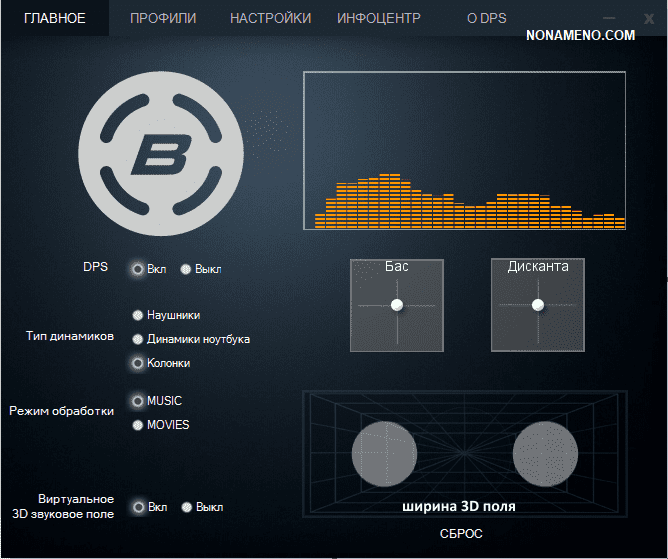Select Наушники speaker type
668x559 pixels.
tap(138, 315)
